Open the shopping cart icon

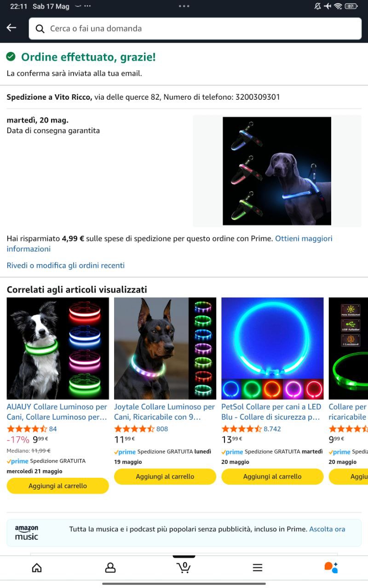[x=184, y=567]
